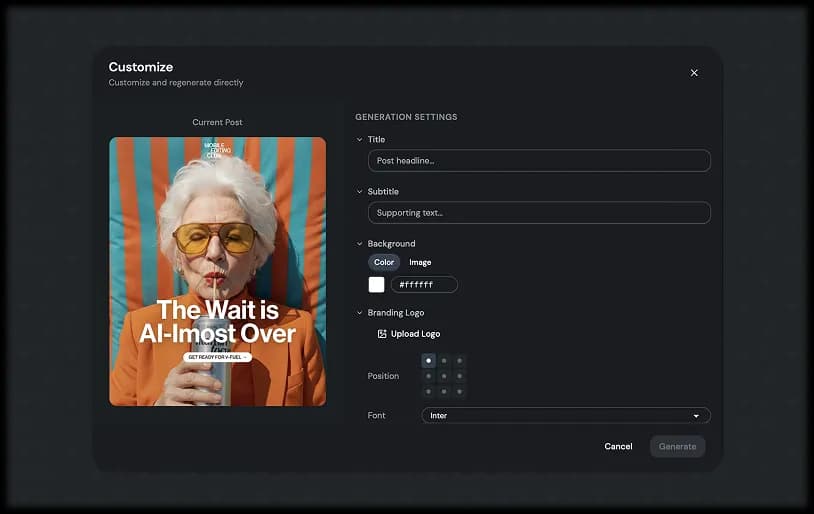The height and width of the screenshot is (514, 814).
Task: Close the Customize dialog with the X
Action: coord(694,73)
